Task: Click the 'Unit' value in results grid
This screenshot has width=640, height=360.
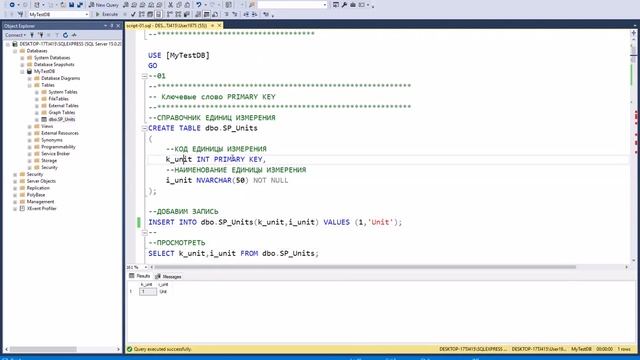Action: 163,292
